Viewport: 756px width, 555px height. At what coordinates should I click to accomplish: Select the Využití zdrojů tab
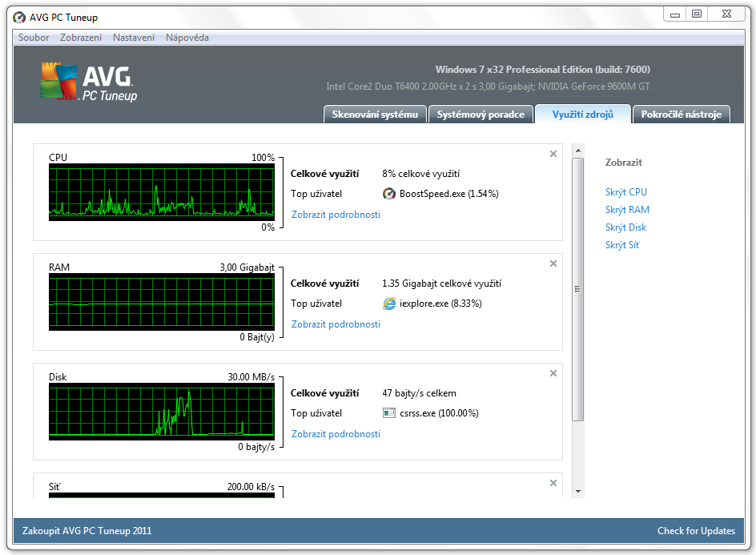[583, 115]
